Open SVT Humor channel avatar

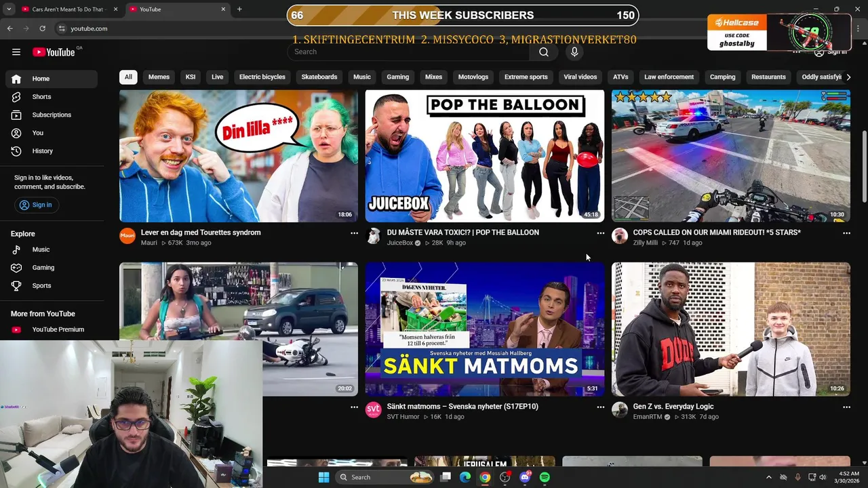(374, 410)
